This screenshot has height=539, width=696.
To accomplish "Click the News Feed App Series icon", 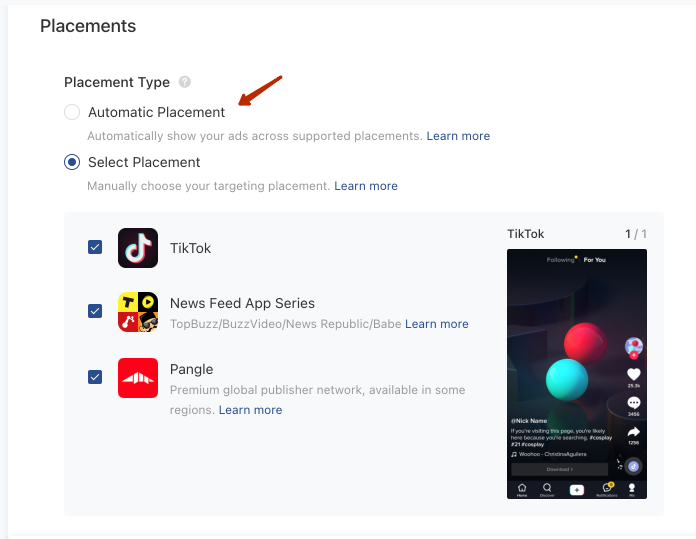I will 138,311.
